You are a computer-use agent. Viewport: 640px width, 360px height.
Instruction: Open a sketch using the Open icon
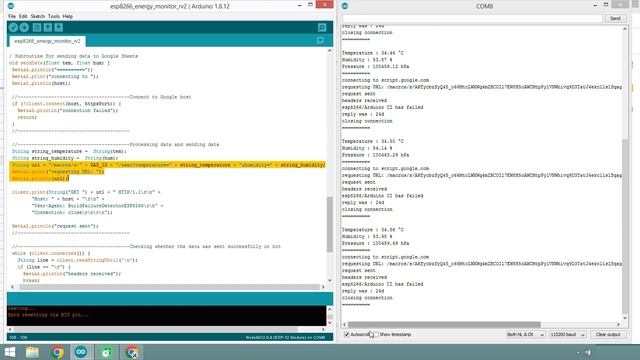pos(48,27)
